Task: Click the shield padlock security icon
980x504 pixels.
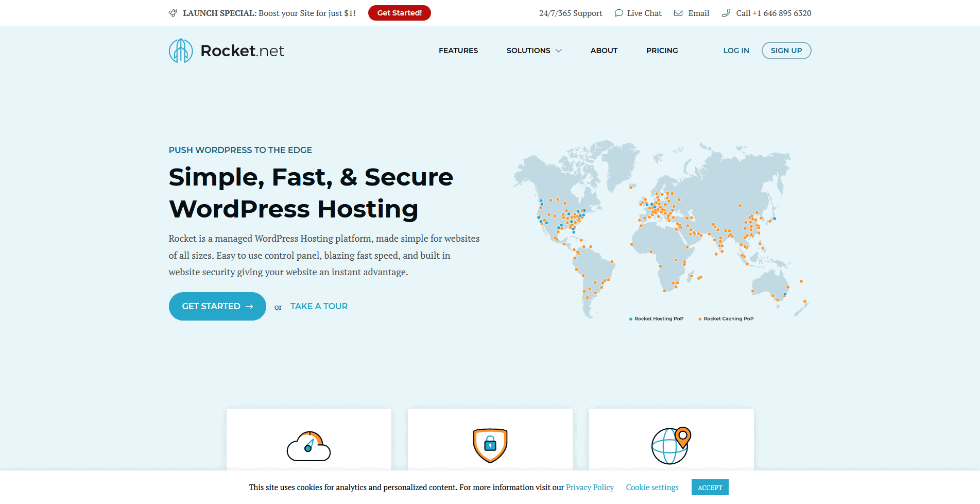Action: coord(490,445)
